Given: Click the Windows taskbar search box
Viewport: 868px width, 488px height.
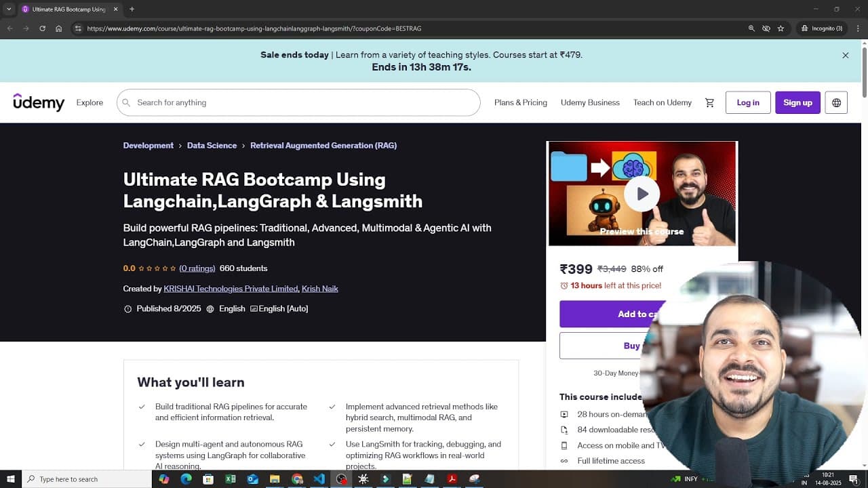Looking at the screenshot, I should click(x=87, y=479).
